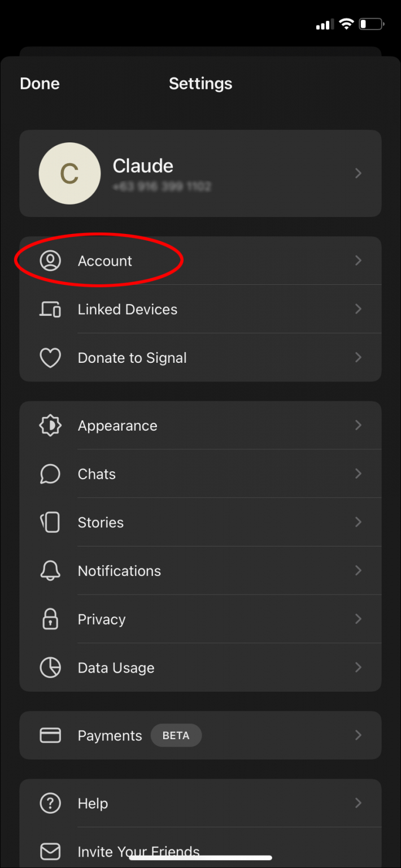Select the Payments BETA menu entry

click(200, 735)
